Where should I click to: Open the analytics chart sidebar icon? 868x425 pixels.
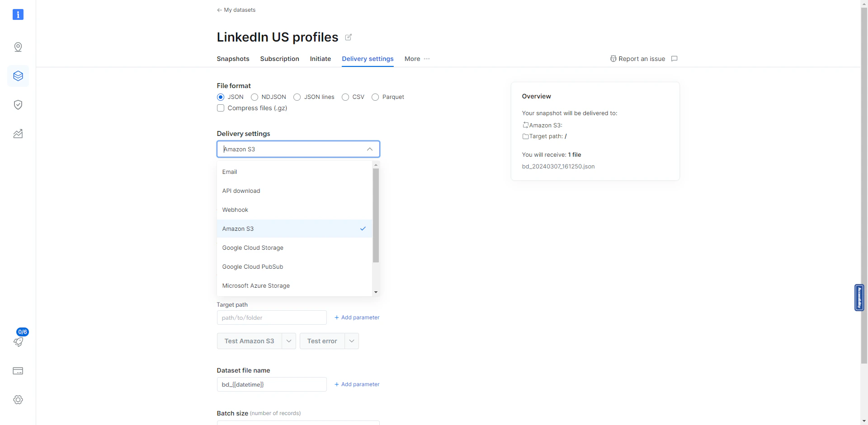click(18, 134)
